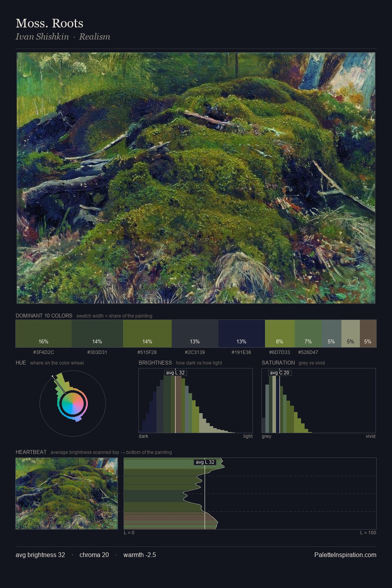Click the DOMINANT 10 COLORS heading
Screen dimensions: 392x588
click(x=44, y=316)
